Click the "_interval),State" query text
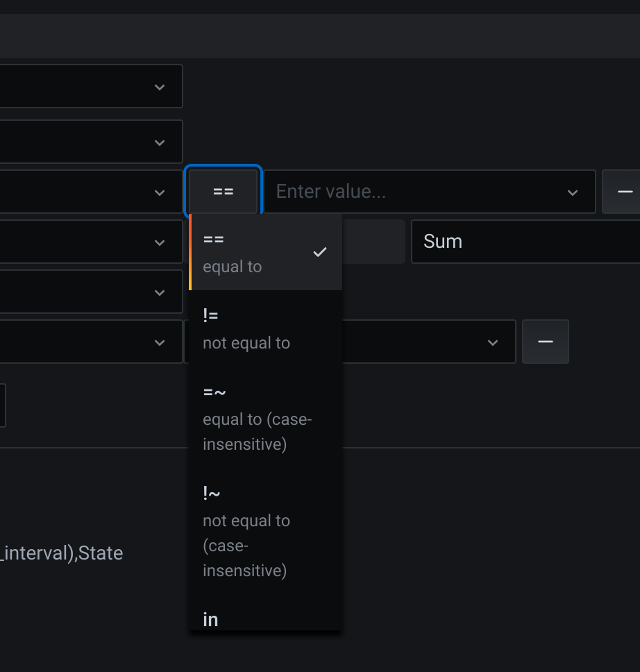Image resolution: width=640 pixels, height=672 pixels. click(x=61, y=553)
